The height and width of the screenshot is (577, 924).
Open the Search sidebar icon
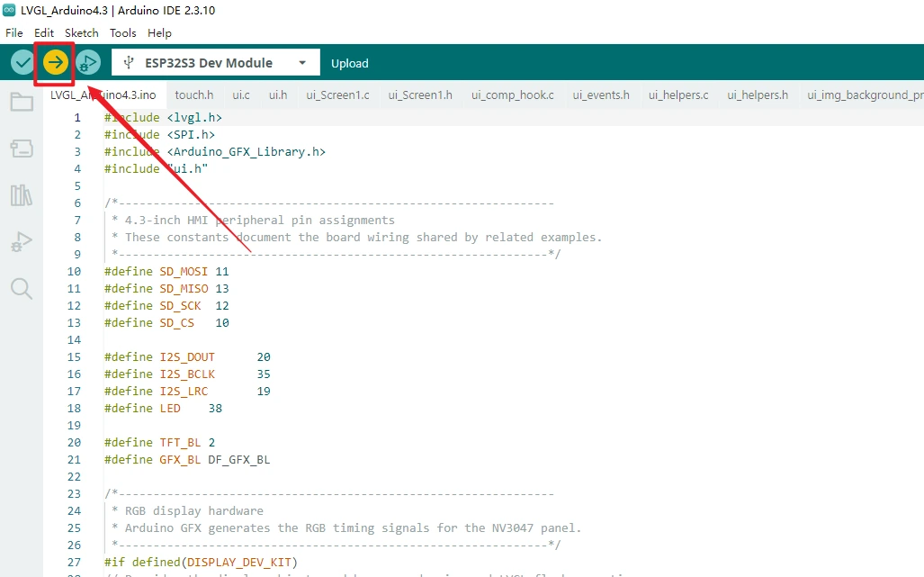click(22, 289)
